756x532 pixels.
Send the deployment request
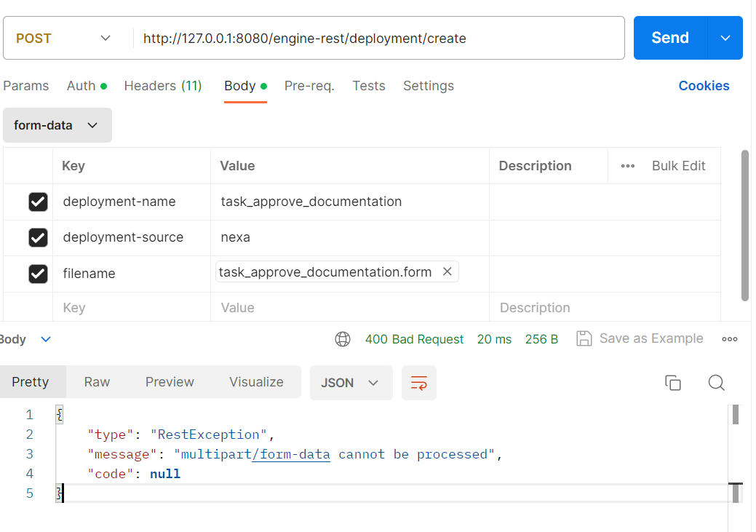click(668, 37)
